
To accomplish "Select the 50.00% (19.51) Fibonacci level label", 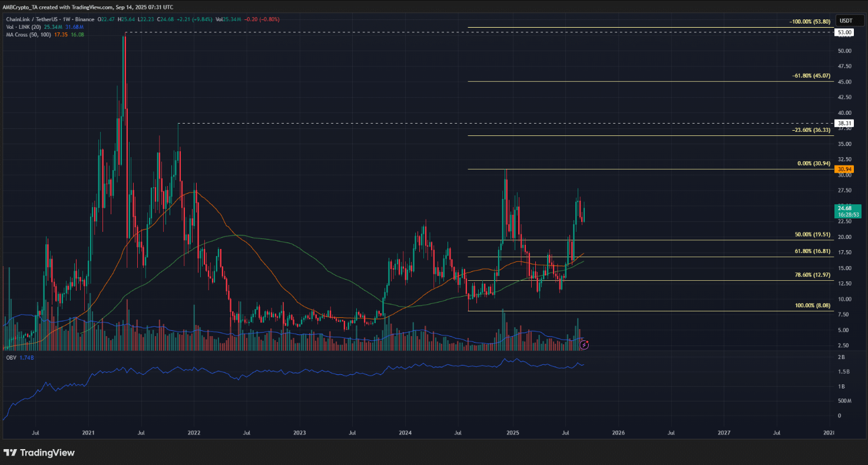I will pyautogui.click(x=812, y=234).
